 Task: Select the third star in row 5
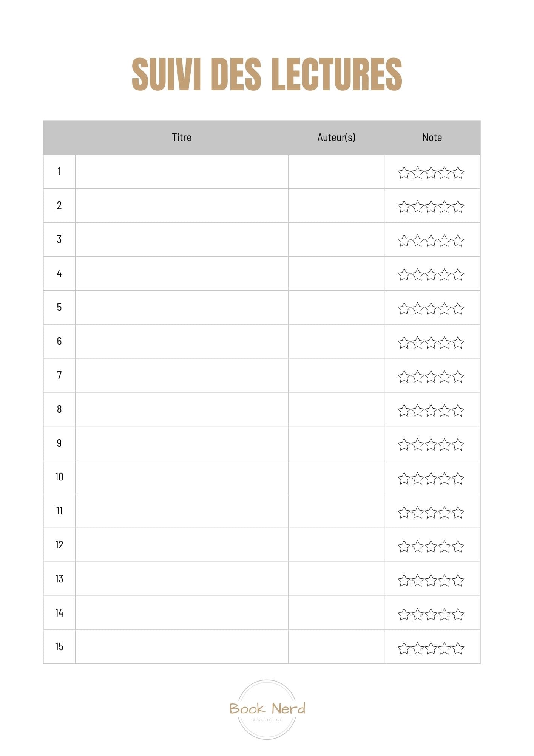[431, 309]
